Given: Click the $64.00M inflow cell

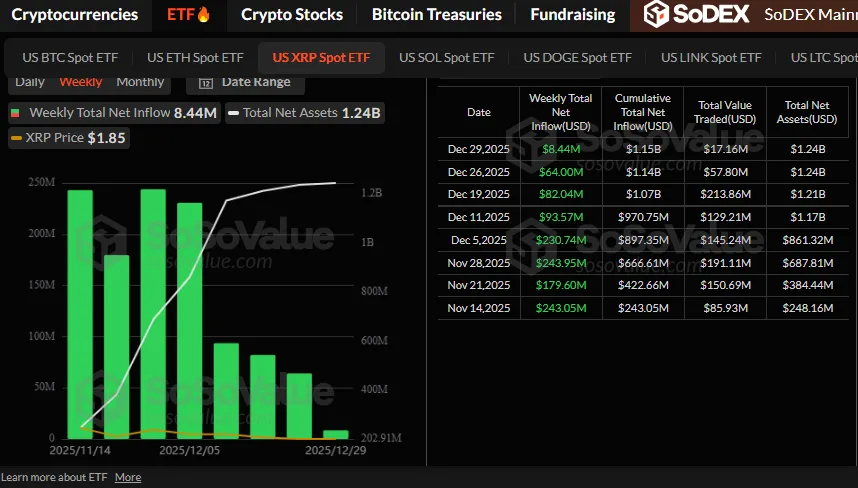Looking at the screenshot, I should [x=561, y=172].
